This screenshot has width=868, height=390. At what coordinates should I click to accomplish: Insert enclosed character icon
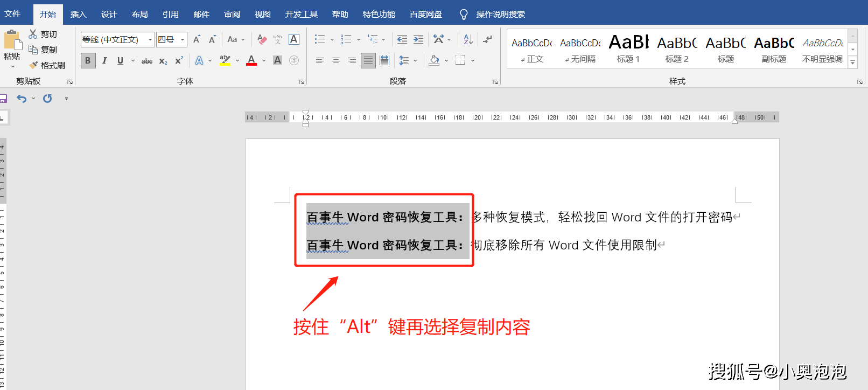coord(294,60)
